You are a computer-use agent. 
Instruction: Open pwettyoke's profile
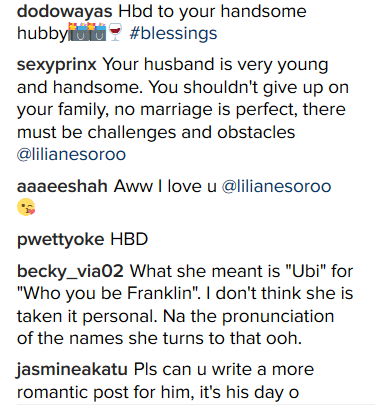tap(60, 240)
